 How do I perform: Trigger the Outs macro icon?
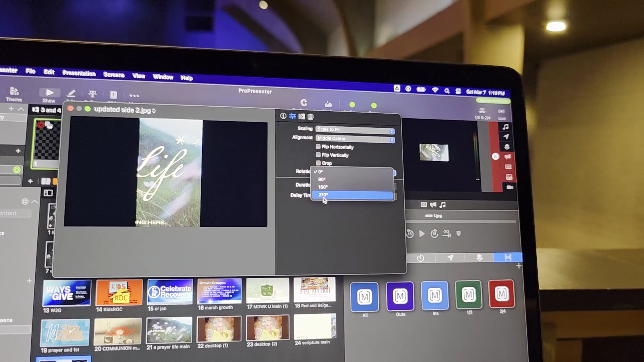click(400, 296)
